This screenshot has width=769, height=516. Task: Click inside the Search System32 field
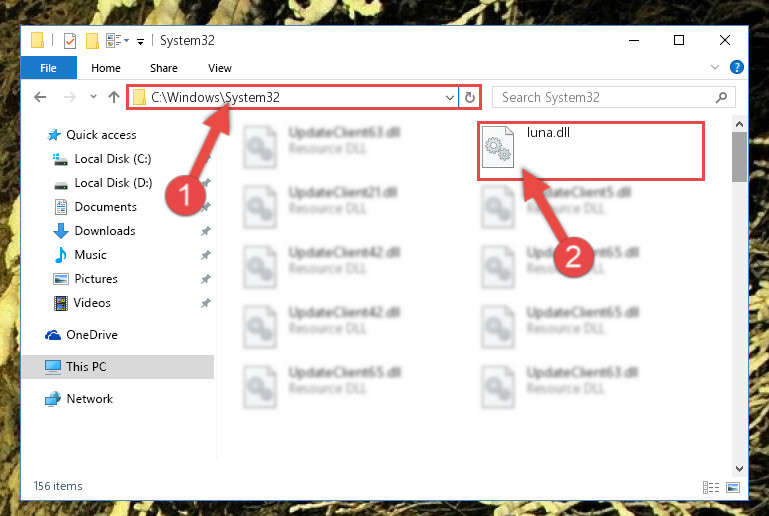click(x=606, y=97)
